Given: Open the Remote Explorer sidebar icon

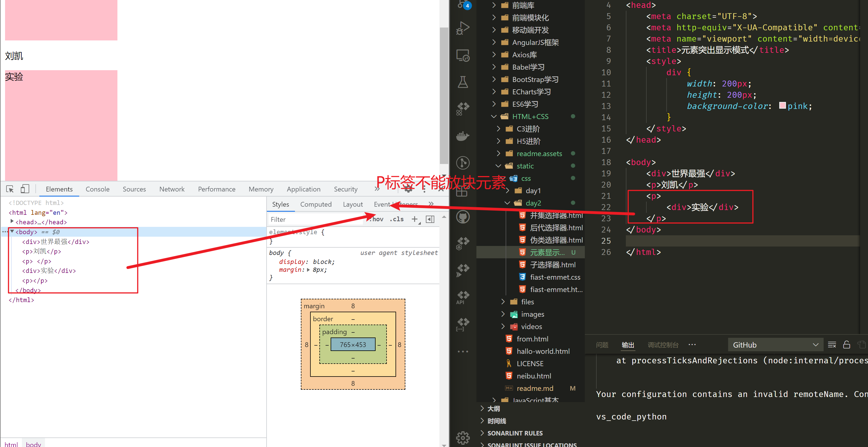Looking at the screenshot, I should pos(463,56).
